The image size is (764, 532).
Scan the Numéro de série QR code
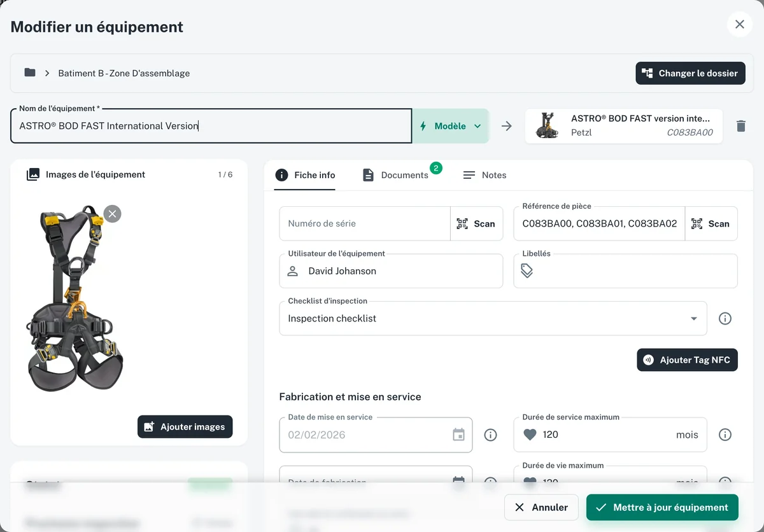tap(476, 223)
